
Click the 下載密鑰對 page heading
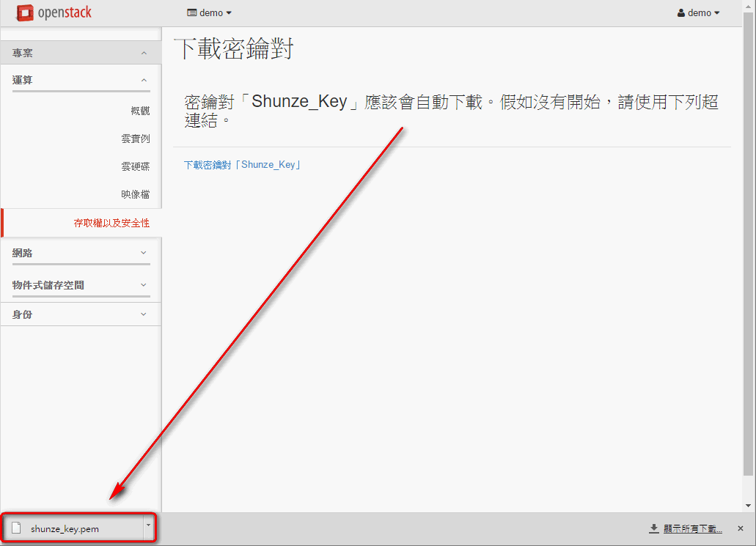pyautogui.click(x=234, y=48)
